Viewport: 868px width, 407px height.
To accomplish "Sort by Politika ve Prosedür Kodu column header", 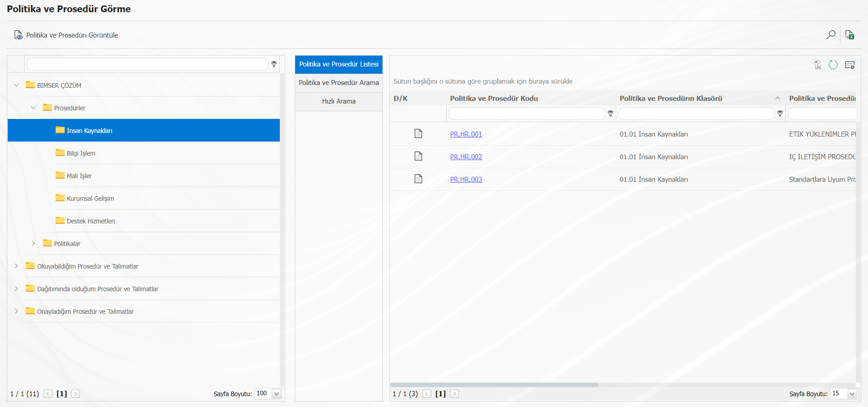I will pos(494,98).
